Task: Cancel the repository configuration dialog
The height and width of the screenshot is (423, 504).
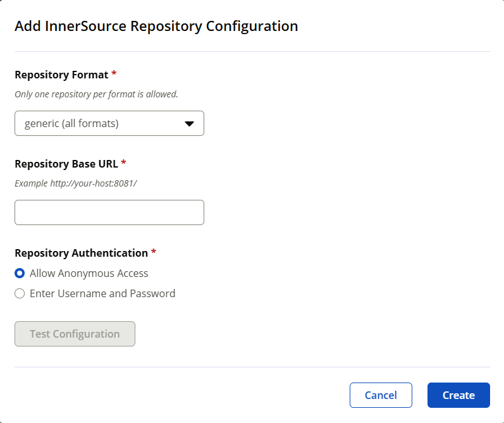Action: 381,395
